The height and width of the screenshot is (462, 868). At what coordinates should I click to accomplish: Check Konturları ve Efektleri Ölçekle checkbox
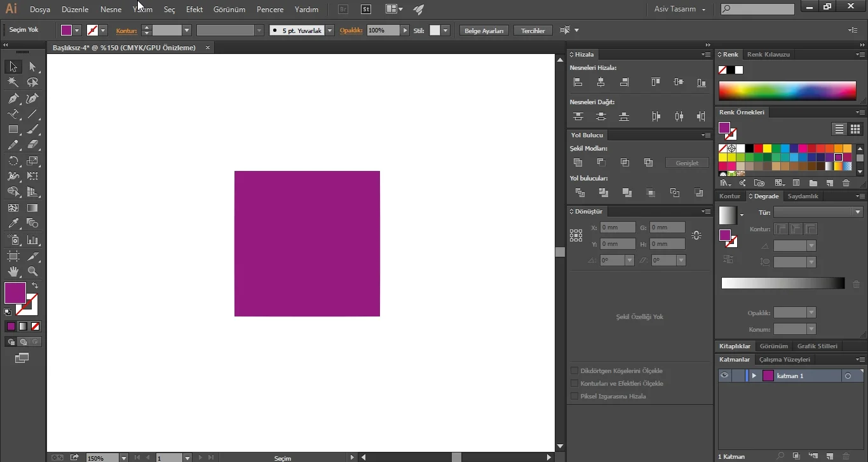(574, 383)
